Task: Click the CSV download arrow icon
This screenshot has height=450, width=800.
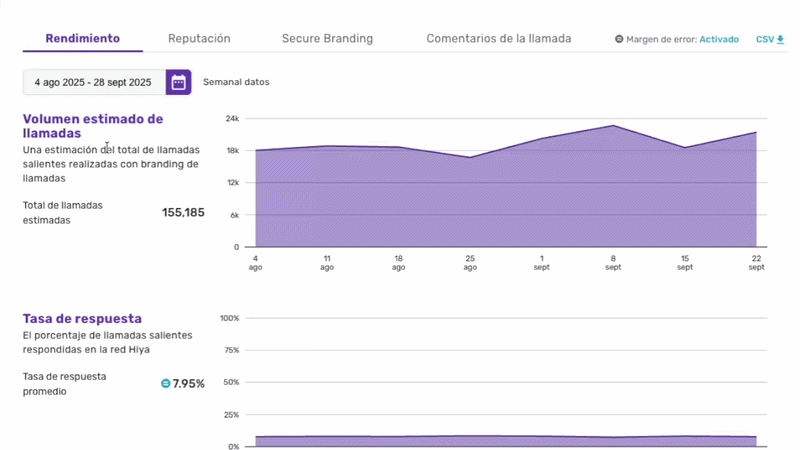Action: pos(781,40)
